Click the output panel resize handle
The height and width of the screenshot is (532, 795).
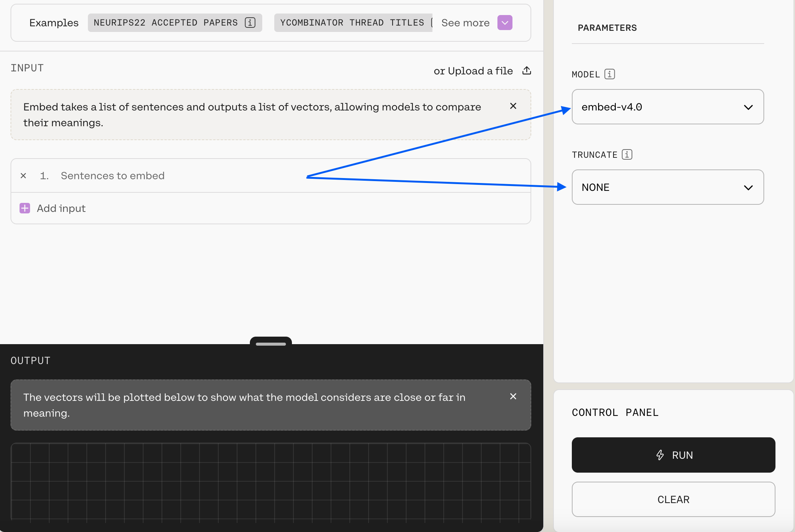pos(271,343)
